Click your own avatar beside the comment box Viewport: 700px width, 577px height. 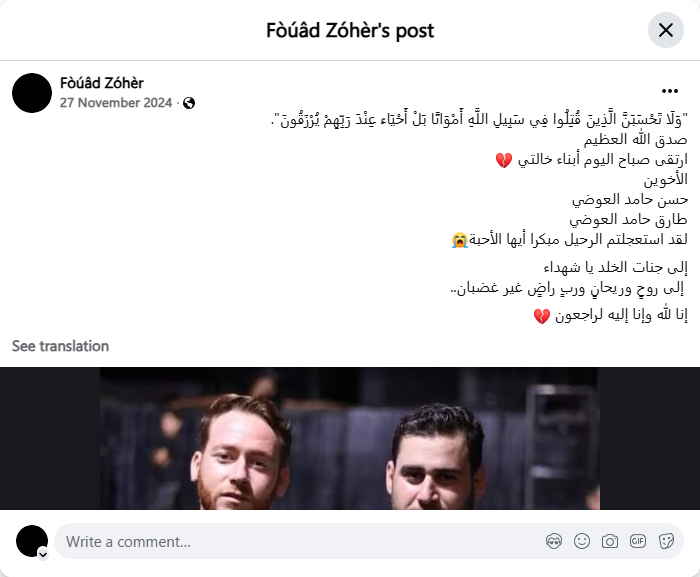[32, 541]
